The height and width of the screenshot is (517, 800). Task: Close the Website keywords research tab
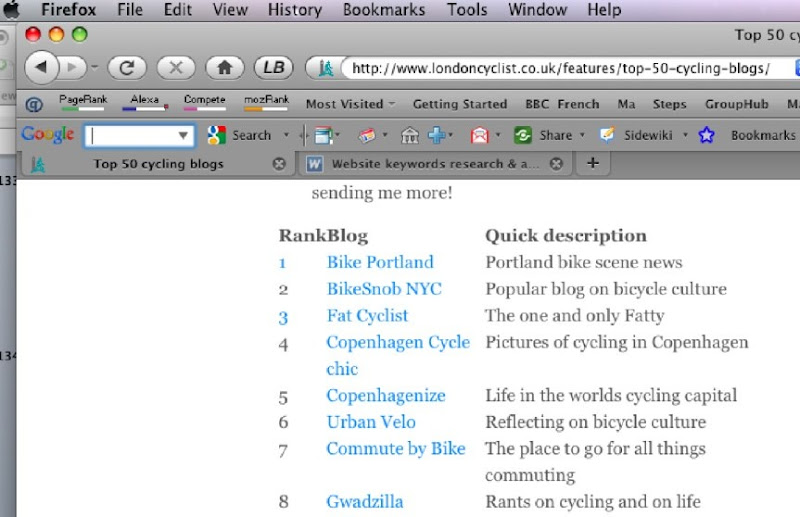pos(556,164)
